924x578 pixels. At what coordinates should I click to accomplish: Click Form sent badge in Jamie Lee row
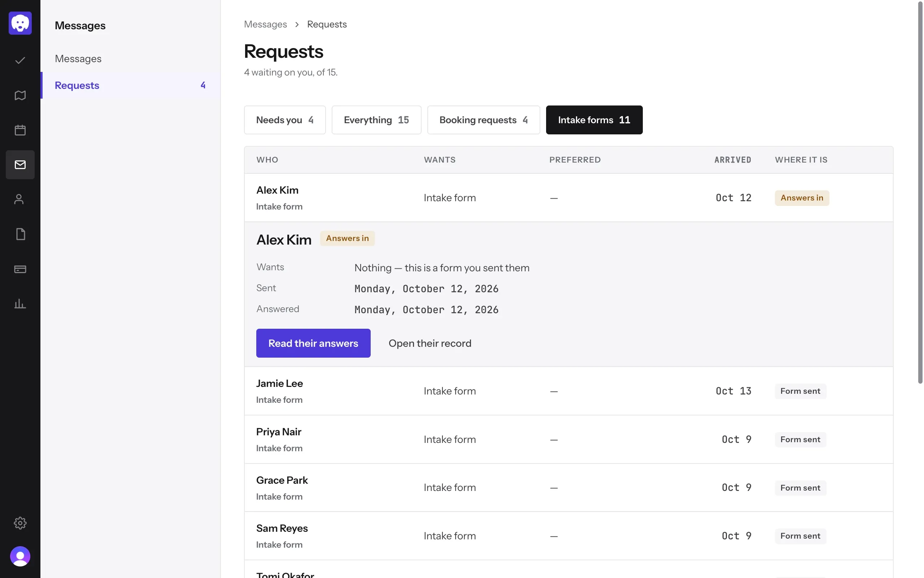(800, 391)
